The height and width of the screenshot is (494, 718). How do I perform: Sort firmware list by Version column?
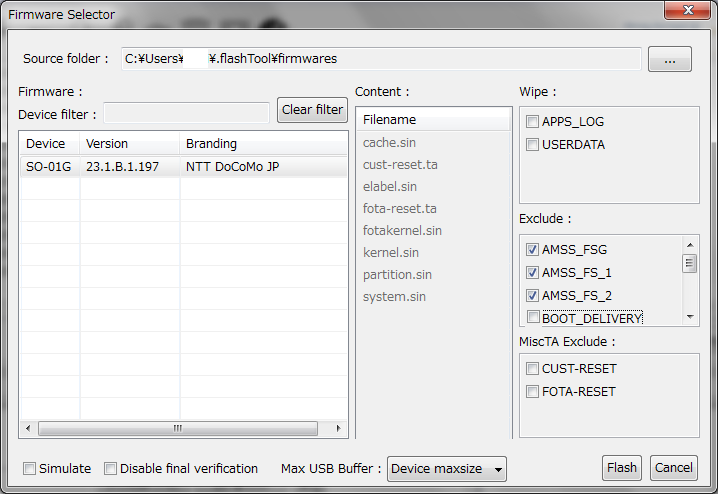(x=130, y=144)
